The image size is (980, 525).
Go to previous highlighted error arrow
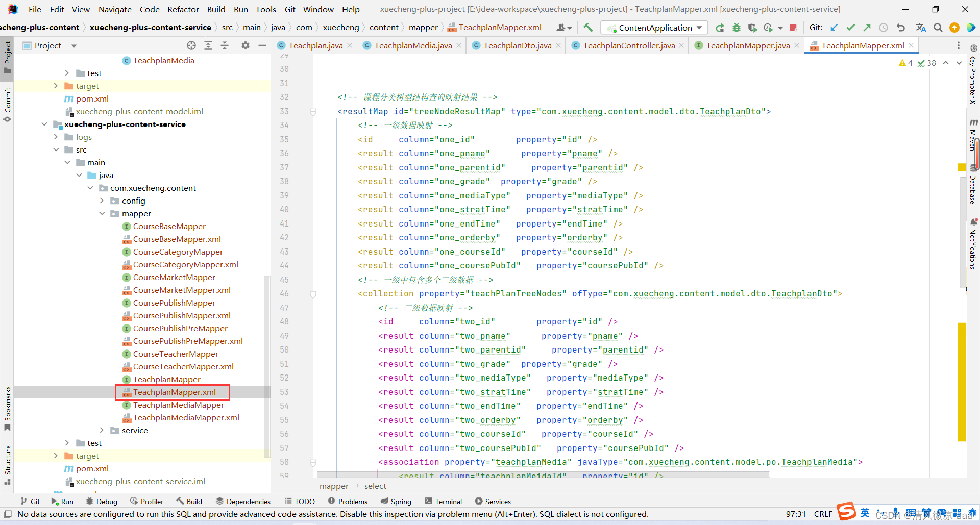point(946,63)
